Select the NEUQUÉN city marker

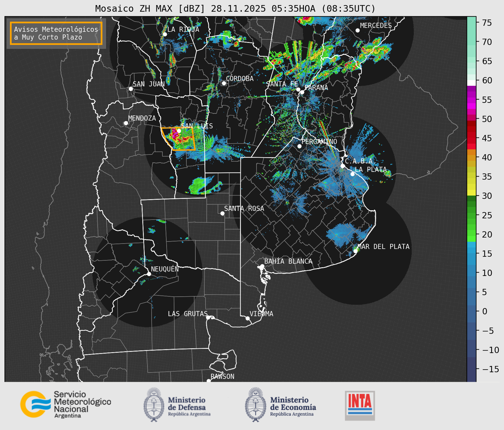(x=149, y=274)
